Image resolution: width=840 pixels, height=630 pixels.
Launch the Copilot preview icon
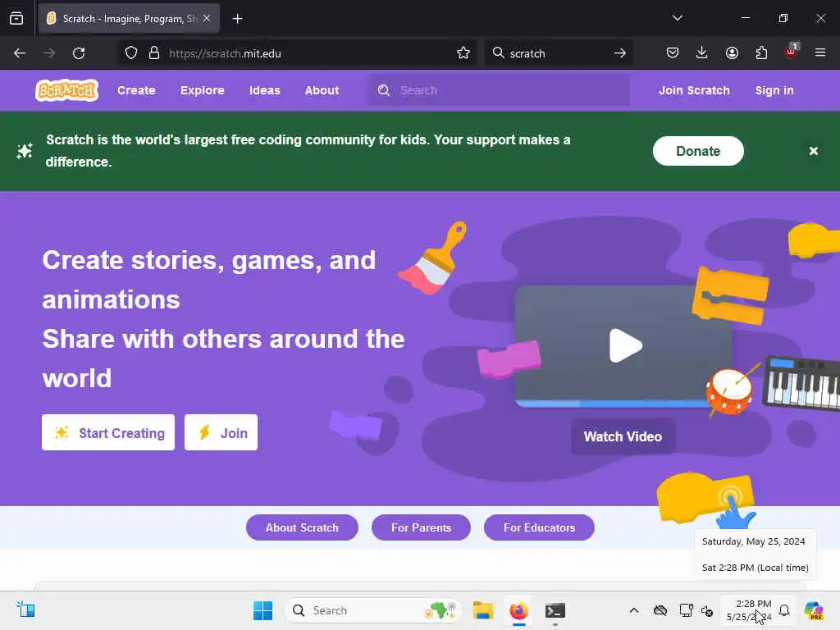point(814,610)
